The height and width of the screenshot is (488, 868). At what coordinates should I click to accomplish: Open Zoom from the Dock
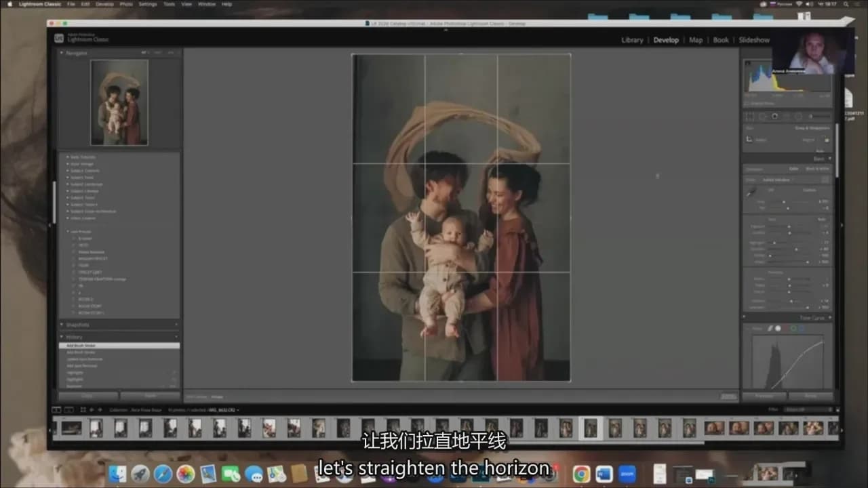coord(627,474)
